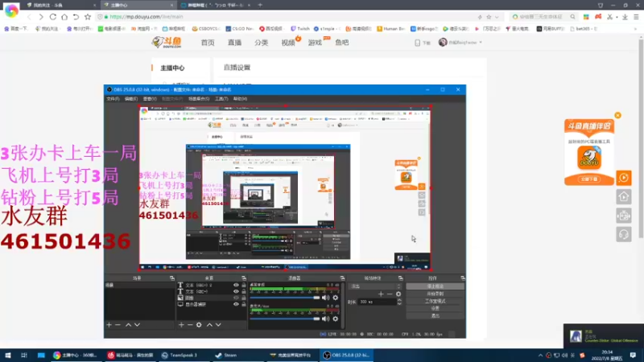Lock the image source

click(244, 298)
